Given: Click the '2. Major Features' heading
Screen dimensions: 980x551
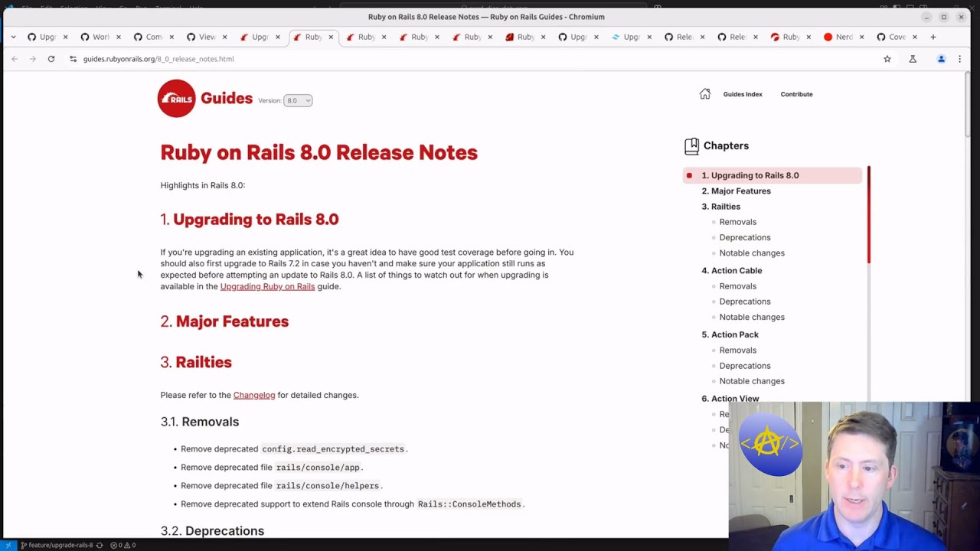Looking at the screenshot, I should (224, 321).
